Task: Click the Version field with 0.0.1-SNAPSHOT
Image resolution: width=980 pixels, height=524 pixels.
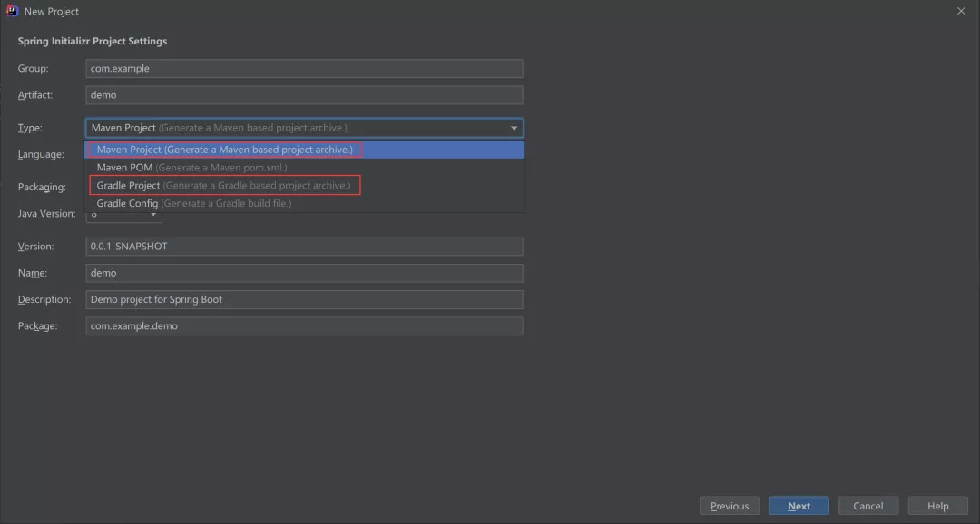Action: click(x=304, y=246)
